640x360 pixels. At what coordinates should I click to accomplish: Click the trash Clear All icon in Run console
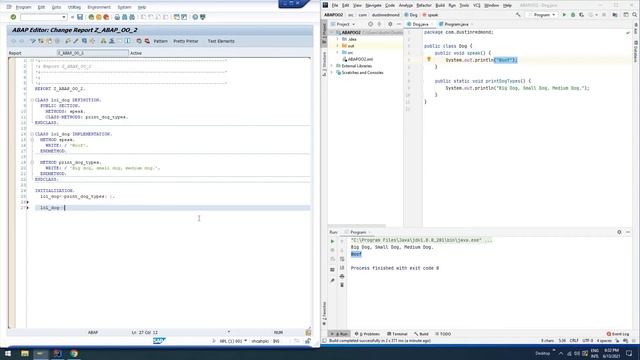point(342,285)
